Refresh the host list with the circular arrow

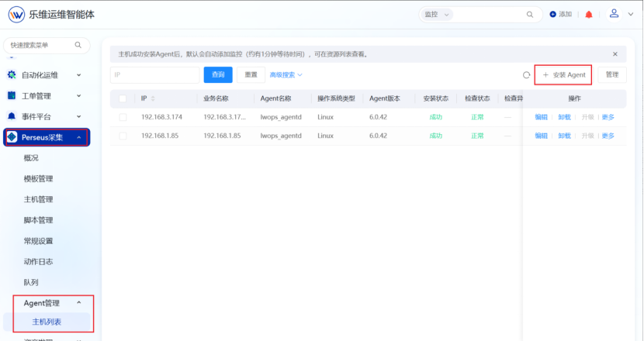click(x=526, y=75)
